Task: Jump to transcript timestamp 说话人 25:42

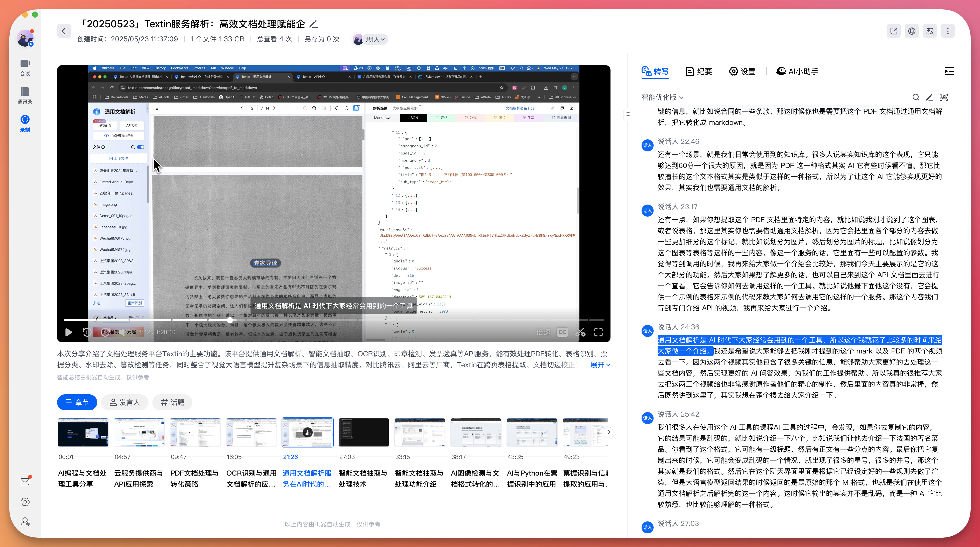Action: (678, 414)
